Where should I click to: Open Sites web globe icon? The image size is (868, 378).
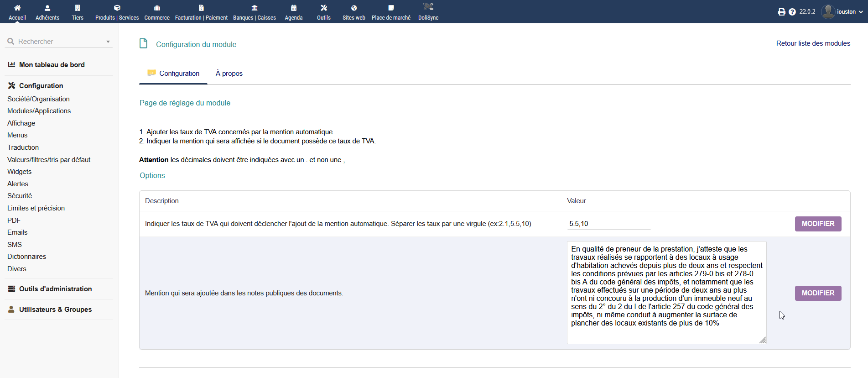coord(354,8)
